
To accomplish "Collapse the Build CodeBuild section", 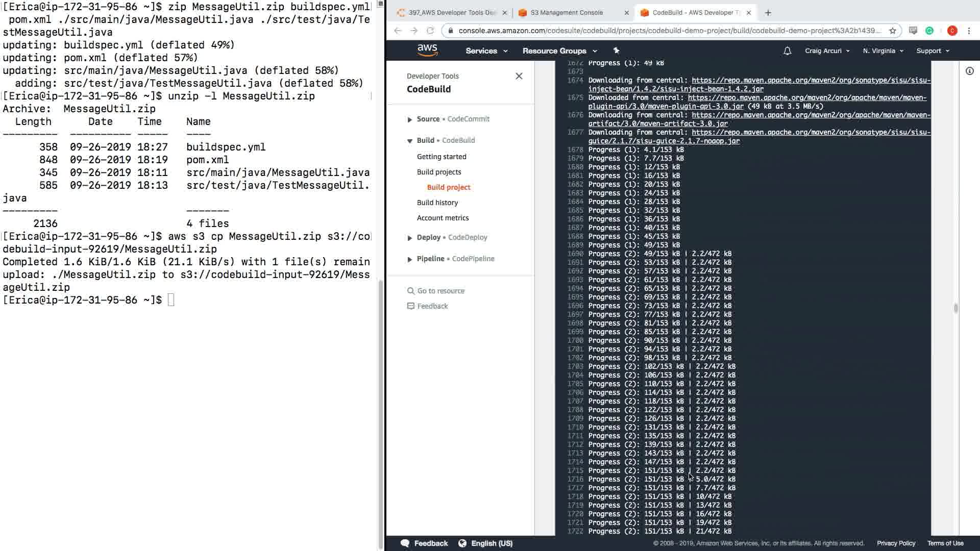I will (409, 141).
